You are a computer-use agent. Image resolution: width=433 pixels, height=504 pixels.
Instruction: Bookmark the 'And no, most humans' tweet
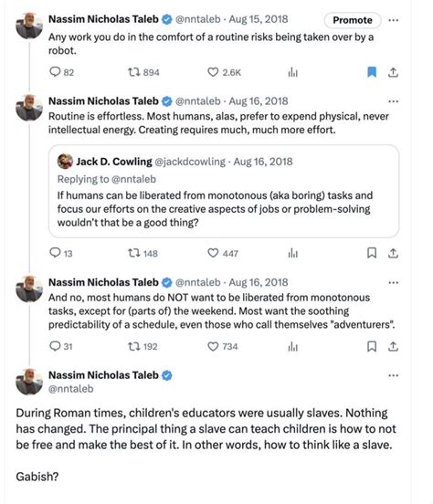click(372, 346)
